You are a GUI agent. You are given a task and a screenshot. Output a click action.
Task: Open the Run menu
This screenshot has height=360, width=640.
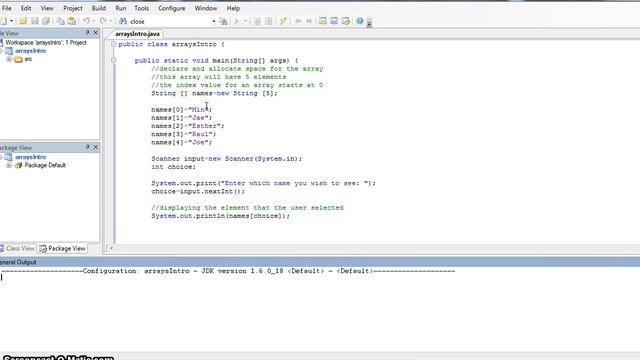120,8
